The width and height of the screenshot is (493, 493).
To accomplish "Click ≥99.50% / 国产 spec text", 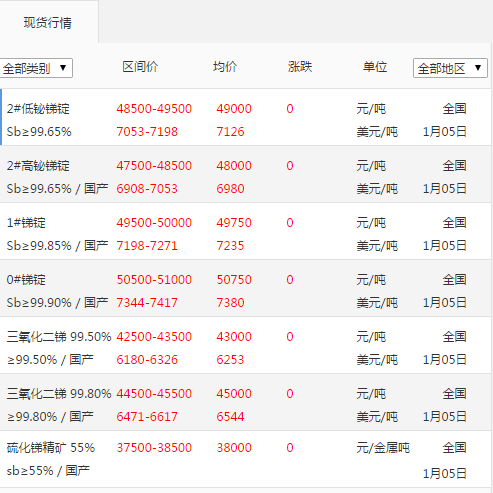I will pos(50,360).
